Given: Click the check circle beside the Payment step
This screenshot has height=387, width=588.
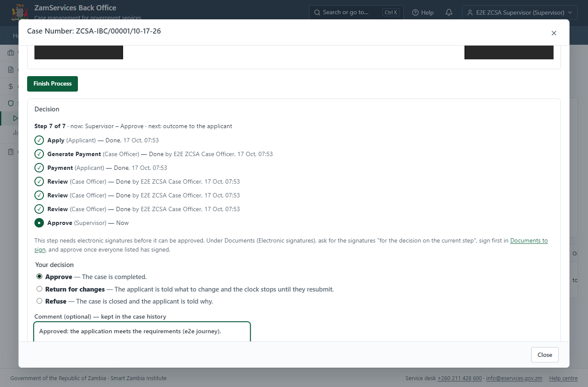Looking at the screenshot, I should coord(39,168).
